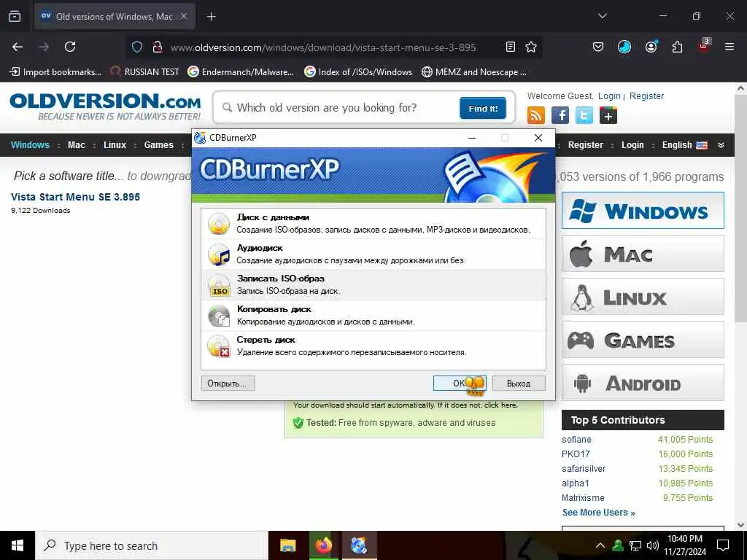Select Mac in the site navigation bar

(x=76, y=145)
